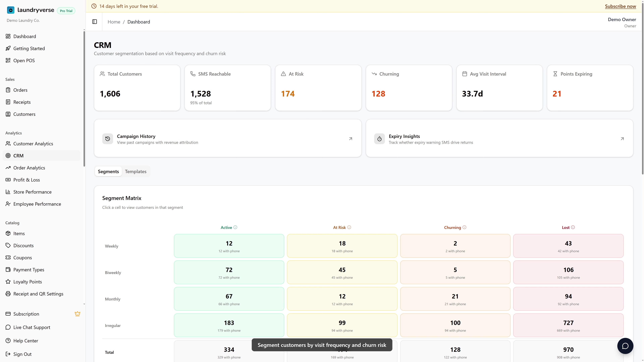
Task: Click the Dashboard breadcrumb text
Action: pos(139,22)
